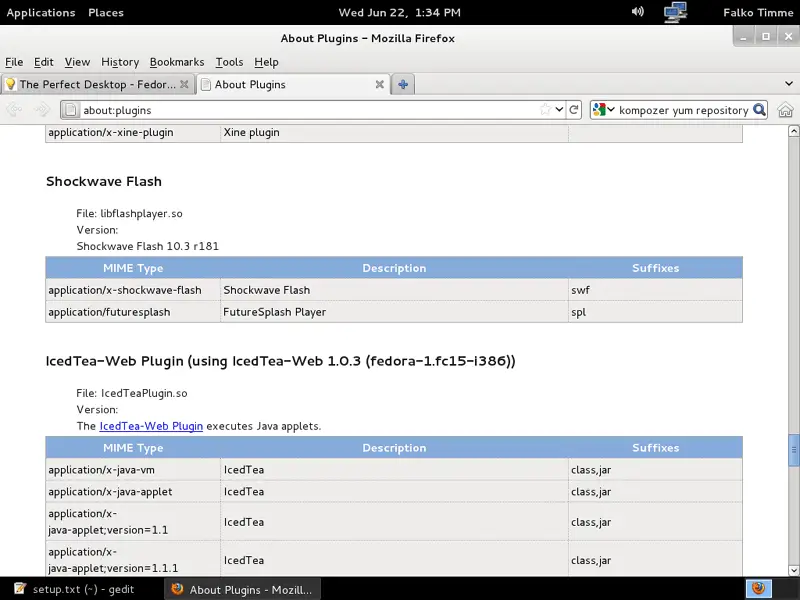Image resolution: width=800 pixels, height=600 pixels.
Task: Click About Plugins Mozilla taskbar button
Action: 242,589
